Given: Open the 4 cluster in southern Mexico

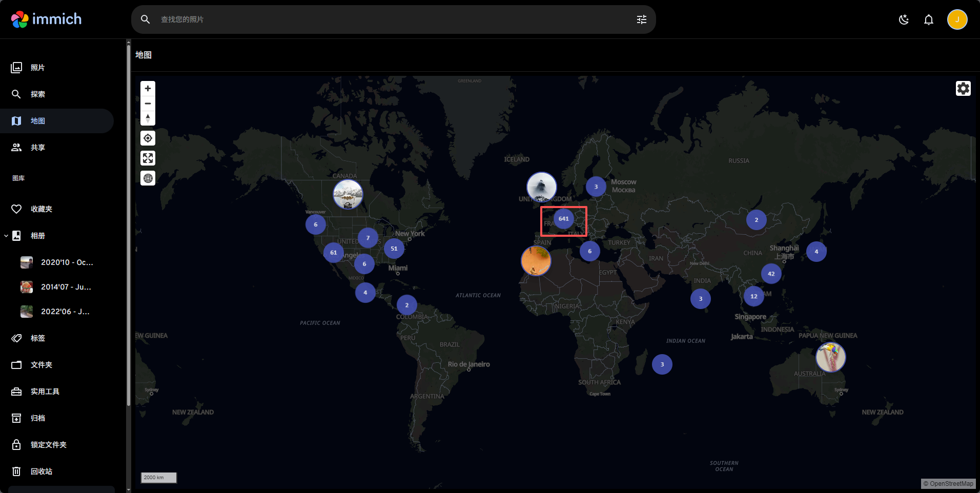Looking at the screenshot, I should click(x=365, y=293).
